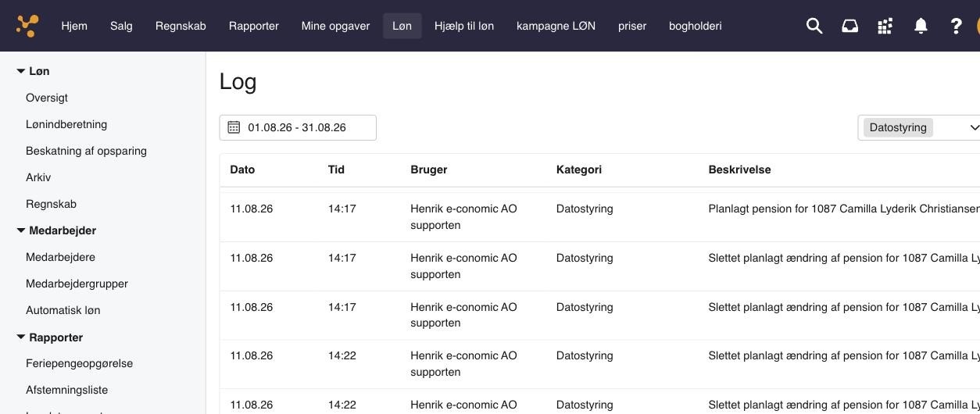Collapse the Medarbejder sidebar section
980x414 pixels.
coord(21,230)
